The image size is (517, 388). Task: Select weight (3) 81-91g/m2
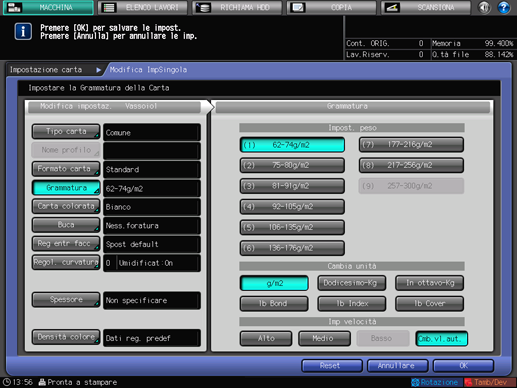click(292, 186)
